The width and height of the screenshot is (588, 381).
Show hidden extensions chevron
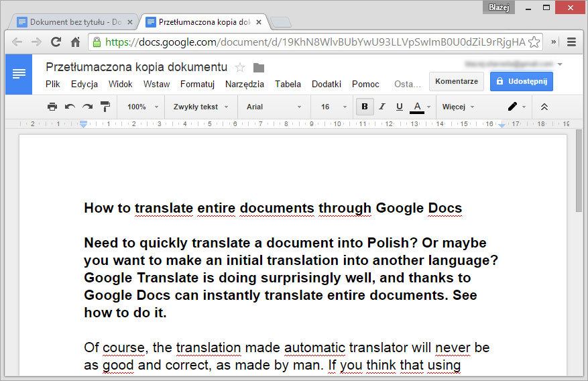coord(553,42)
